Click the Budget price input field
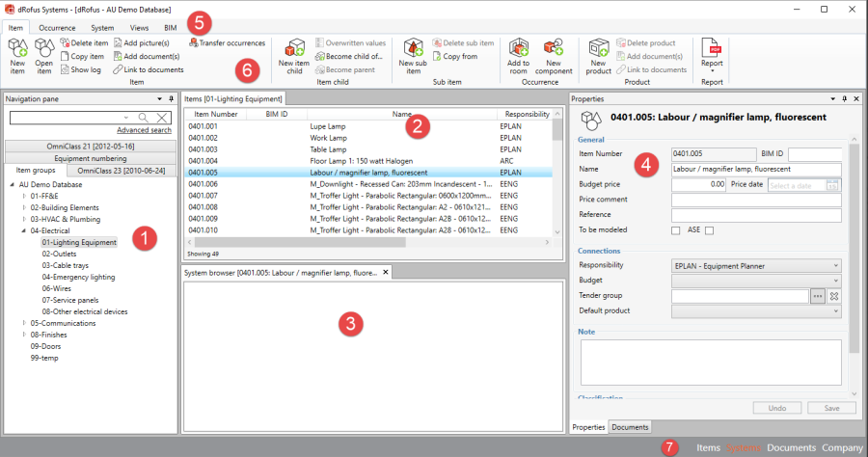 (698, 184)
